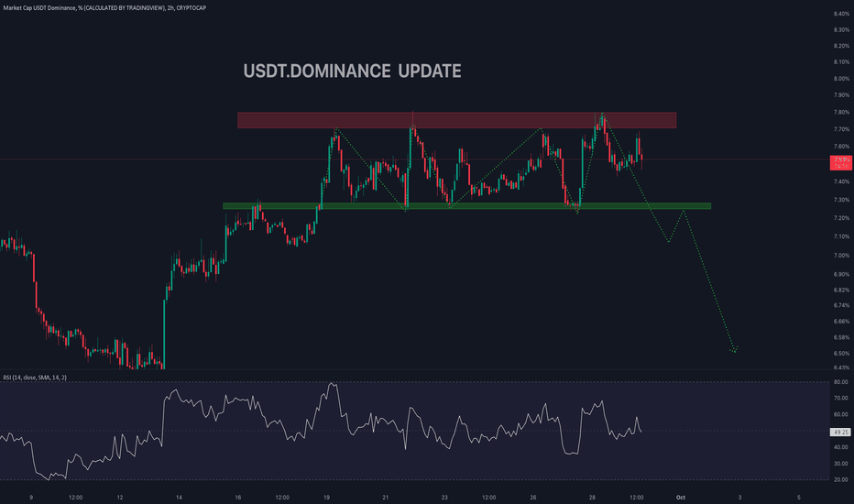The width and height of the screenshot is (854, 504).
Task: Click the 5 date label on time axis
Action: pyautogui.click(x=798, y=498)
